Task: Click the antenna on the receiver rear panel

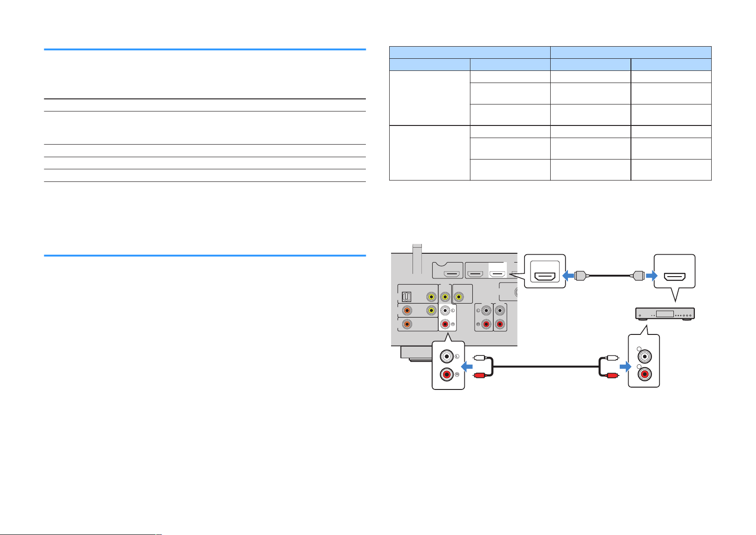Action: [417, 259]
